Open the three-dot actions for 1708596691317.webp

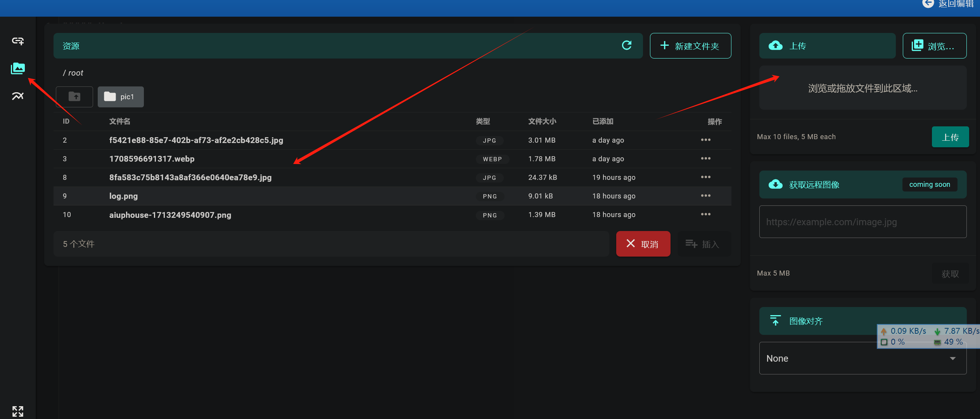pos(705,159)
